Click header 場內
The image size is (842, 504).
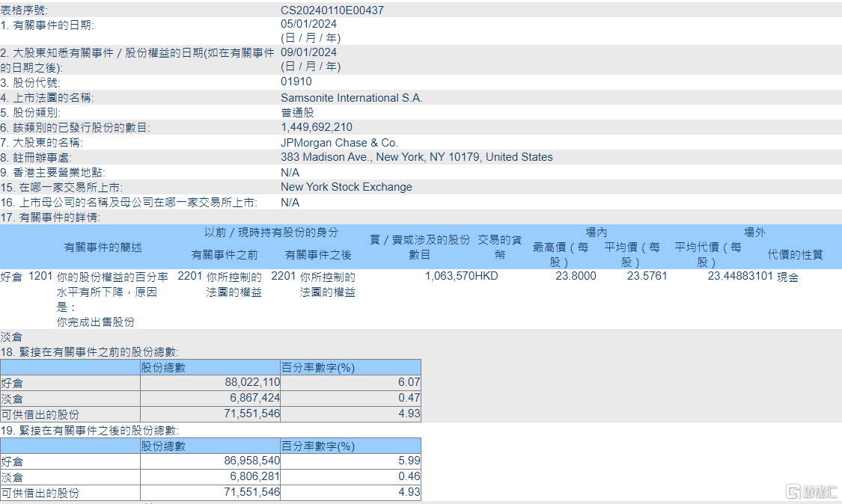[596, 233]
